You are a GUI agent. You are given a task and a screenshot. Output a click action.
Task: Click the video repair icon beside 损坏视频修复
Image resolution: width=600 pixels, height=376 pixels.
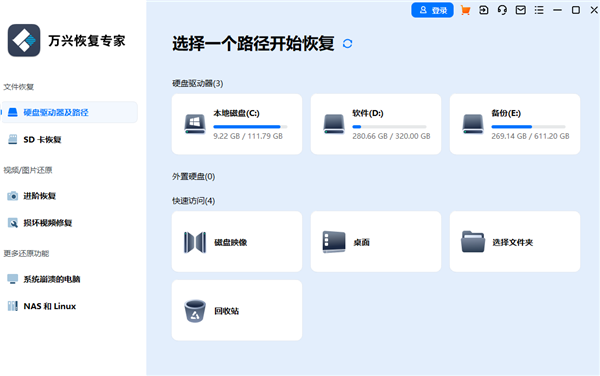point(13,223)
